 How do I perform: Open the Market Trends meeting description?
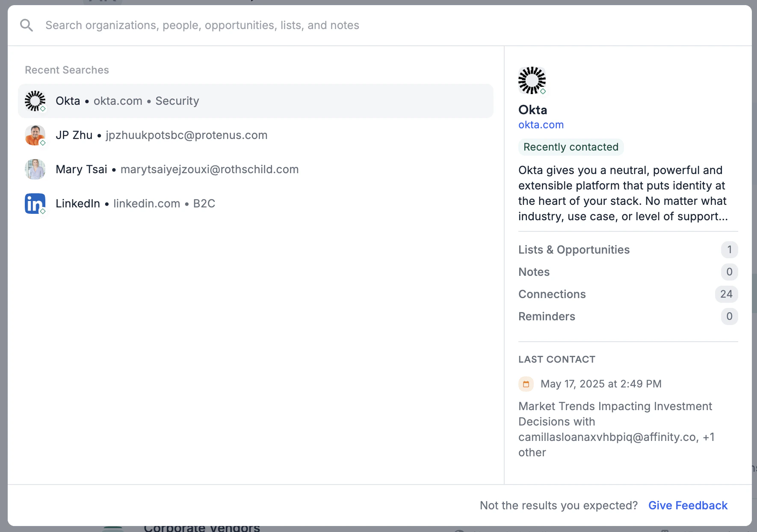617,429
